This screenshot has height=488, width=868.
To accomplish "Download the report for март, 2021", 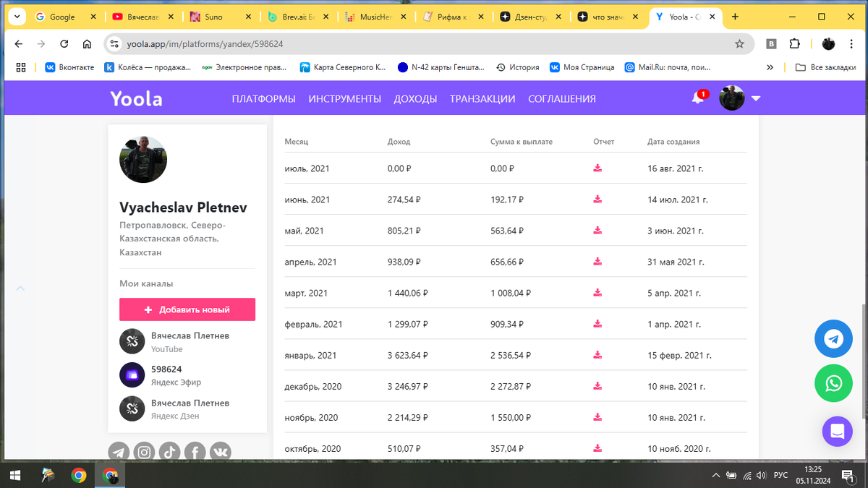I will coord(597,293).
